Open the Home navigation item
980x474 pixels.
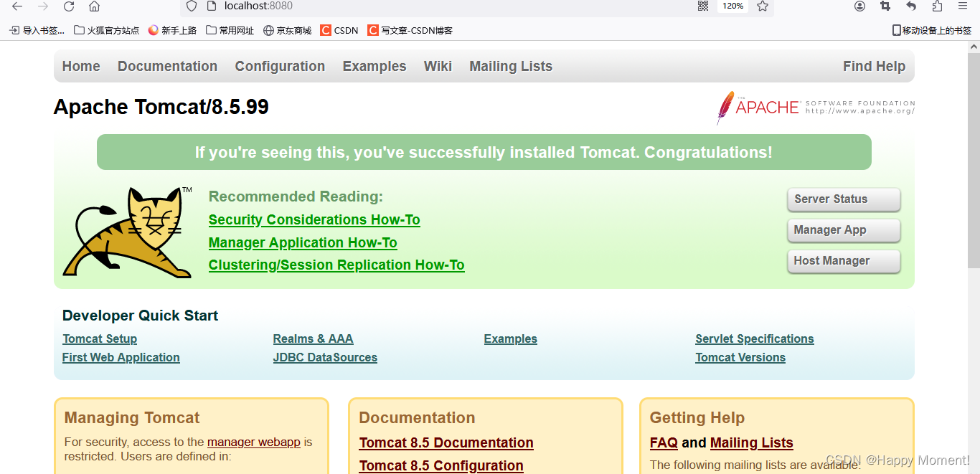pyautogui.click(x=81, y=66)
